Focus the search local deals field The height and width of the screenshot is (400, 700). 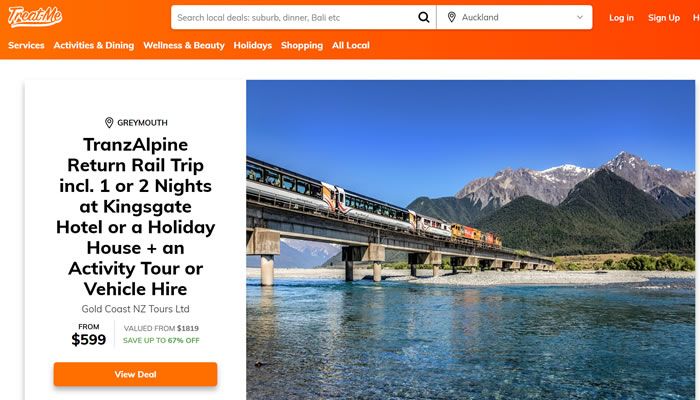(295, 17)
